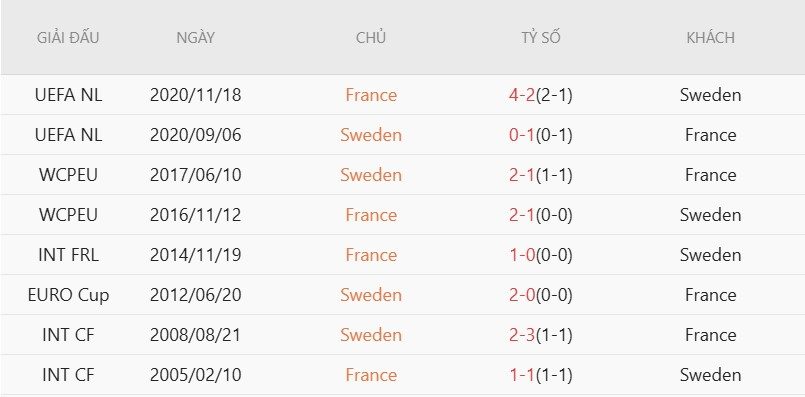Select the KHÁCH column header
Viewport: 805px width, 397px height.
pos(710,38)
